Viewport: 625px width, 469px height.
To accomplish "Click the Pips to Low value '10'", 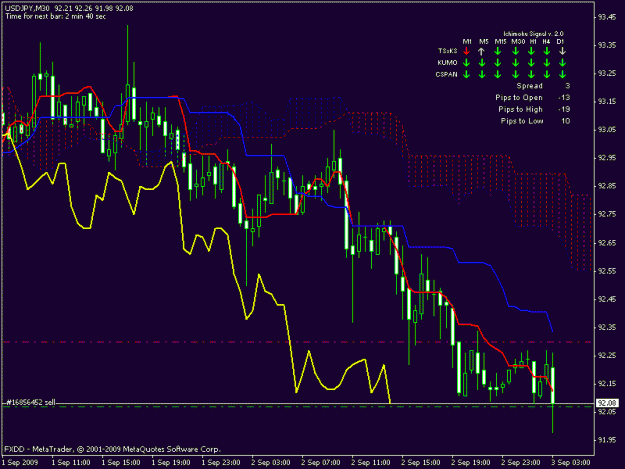I will 566,121.
